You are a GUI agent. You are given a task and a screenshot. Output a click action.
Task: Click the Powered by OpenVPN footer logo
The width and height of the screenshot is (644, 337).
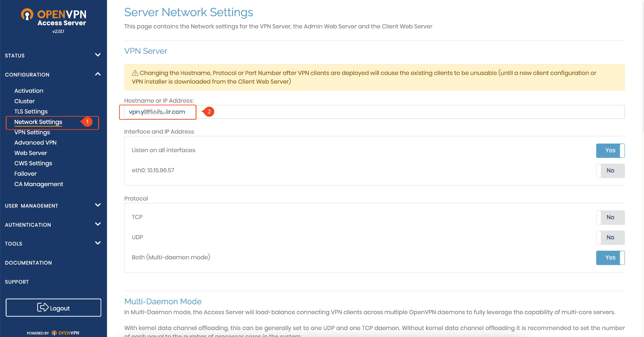pos(53,333)
